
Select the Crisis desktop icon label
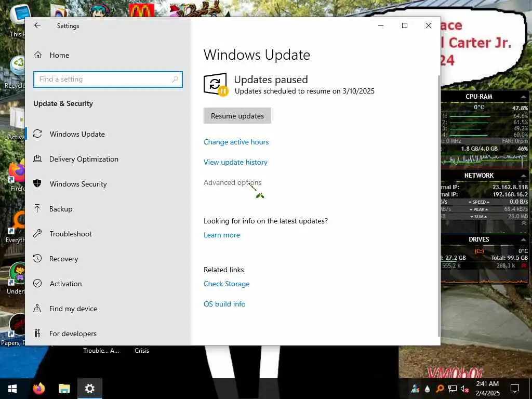tap(142, 351)
